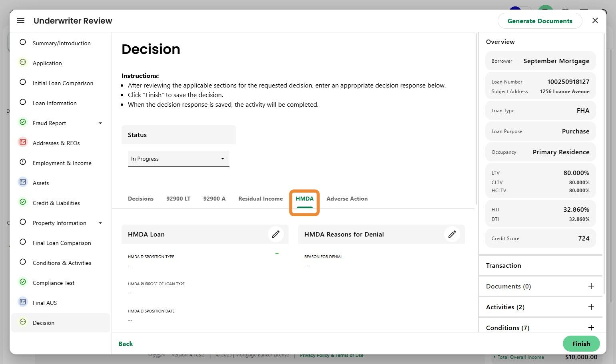Screen dimensions: 616x364
Task: Expand the Fraud Report submenu
Action: [x=100, y=123]
